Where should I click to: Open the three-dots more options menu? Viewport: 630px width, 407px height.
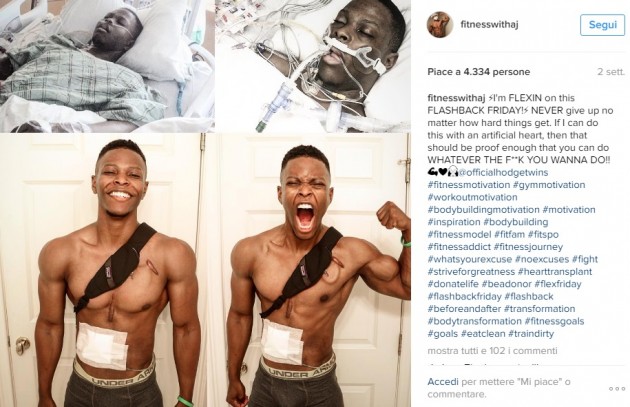[617, 389]
